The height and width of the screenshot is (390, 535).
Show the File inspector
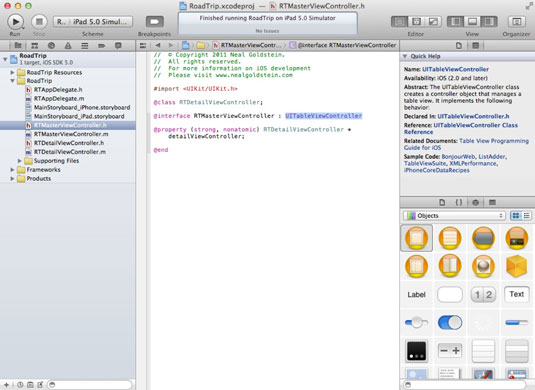[x=459, y=45]
